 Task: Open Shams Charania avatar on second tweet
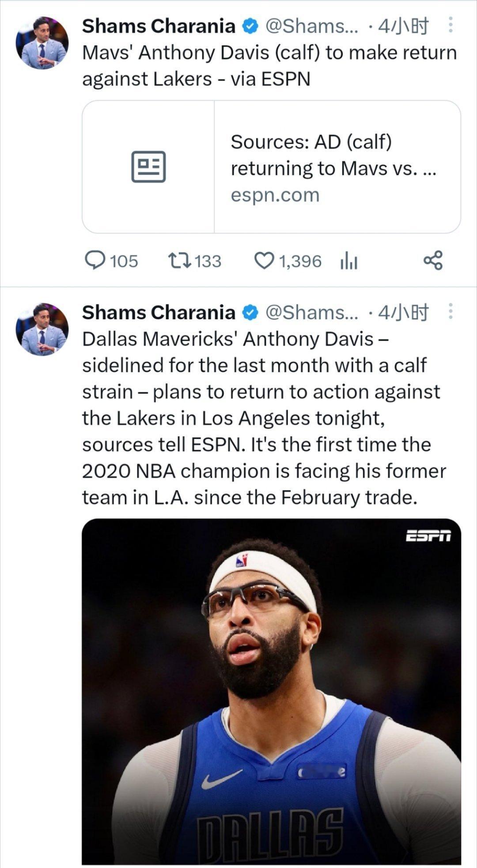point(42,329)
